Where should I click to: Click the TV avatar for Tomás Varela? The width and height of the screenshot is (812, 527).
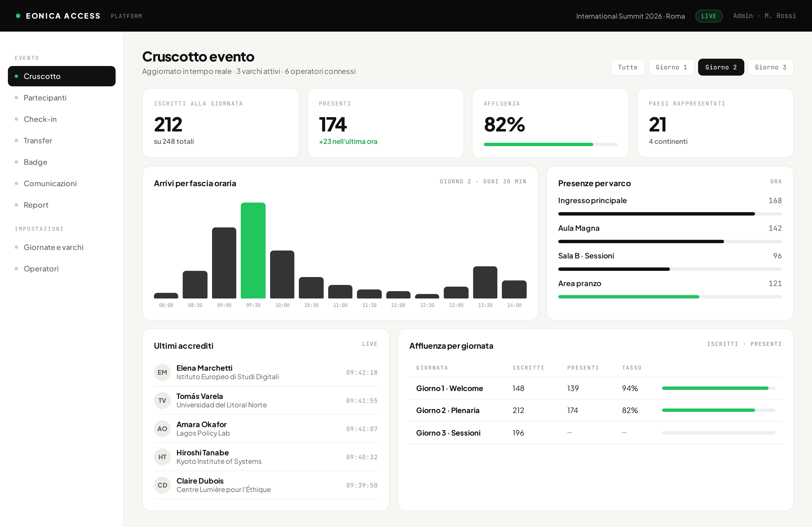(x=162, y=401)
